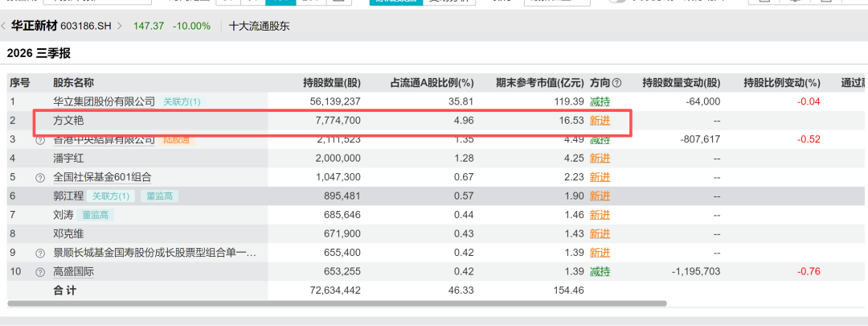Open 关联方(1) tag on 华立集团 row
Screen dimensions: 868x326
click(182, 101)
